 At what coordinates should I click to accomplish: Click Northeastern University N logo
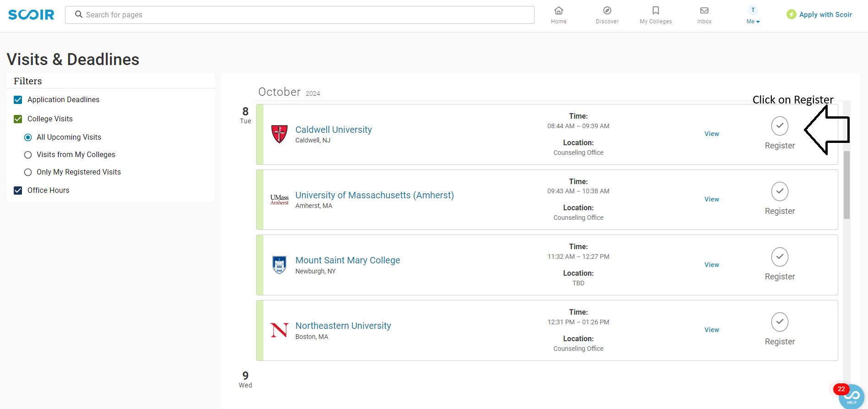[x=279, y=330]
